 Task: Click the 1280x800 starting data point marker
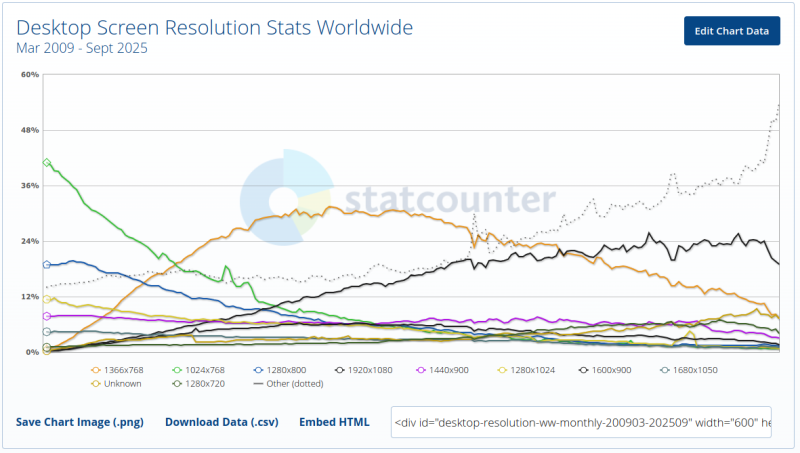(x=46, y=264)
